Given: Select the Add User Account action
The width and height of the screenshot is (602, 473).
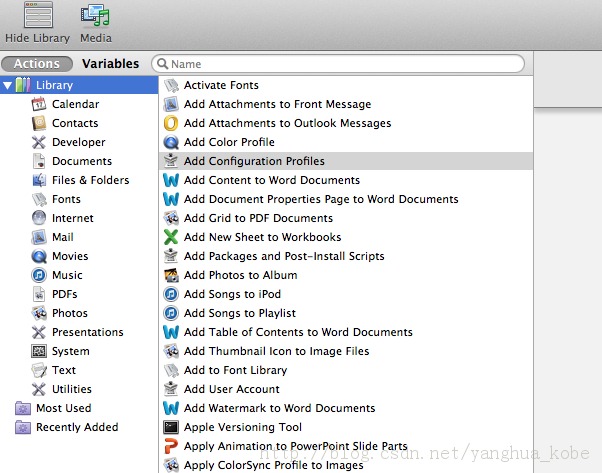Looking at the screenshot, I should (x=346, y=389).
